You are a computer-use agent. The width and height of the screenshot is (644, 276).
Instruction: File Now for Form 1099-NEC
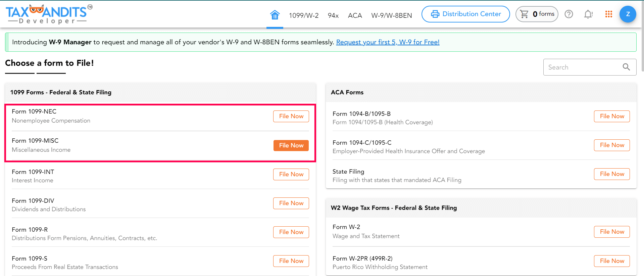[x=291, y=116]
